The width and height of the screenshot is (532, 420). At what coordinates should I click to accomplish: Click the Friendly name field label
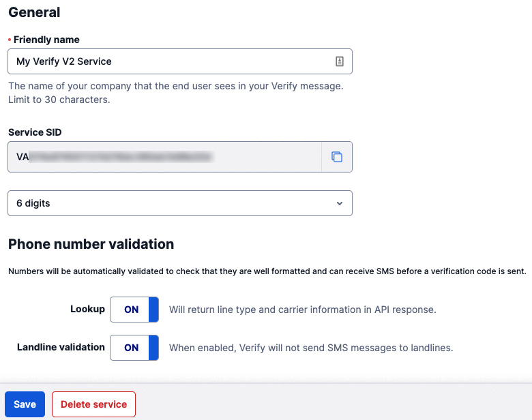point(46,40)
